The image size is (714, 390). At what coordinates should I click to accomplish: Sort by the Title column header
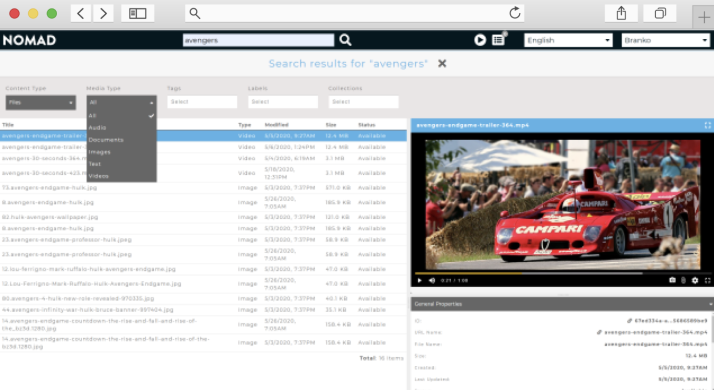[8, 125]
